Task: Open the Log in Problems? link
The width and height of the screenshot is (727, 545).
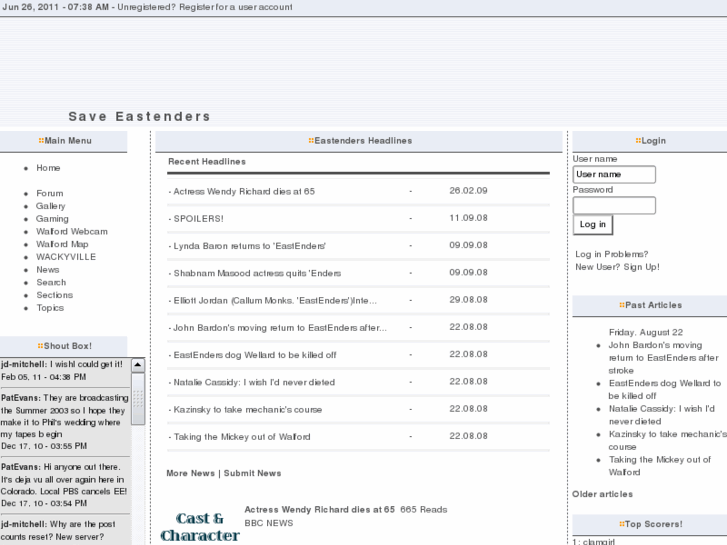Action: [x=612, y=254]
